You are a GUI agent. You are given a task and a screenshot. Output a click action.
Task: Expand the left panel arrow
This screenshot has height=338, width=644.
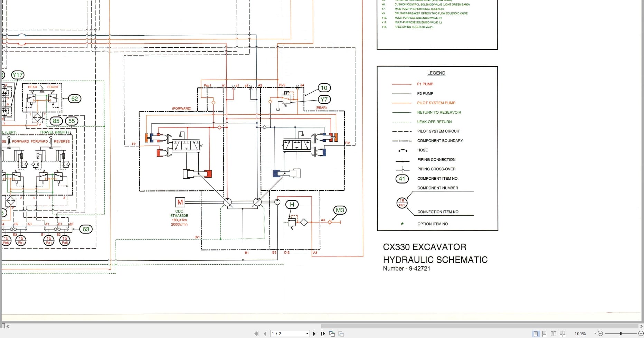[x=7, y=326]
